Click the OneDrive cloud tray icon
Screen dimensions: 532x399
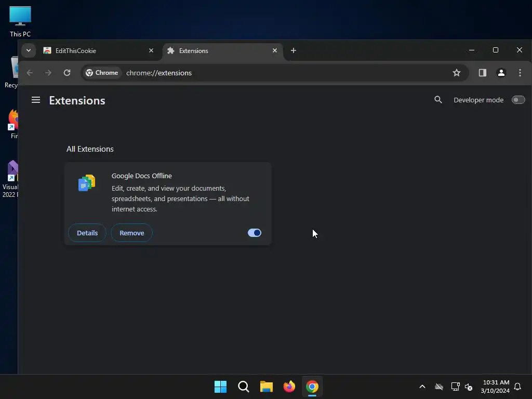coord(439,387)
